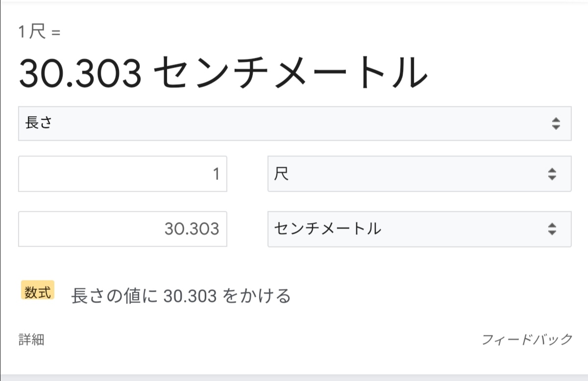
Task: Click the gray bar at the bottom
Action: pyautogui.click(x=294, y=378)
